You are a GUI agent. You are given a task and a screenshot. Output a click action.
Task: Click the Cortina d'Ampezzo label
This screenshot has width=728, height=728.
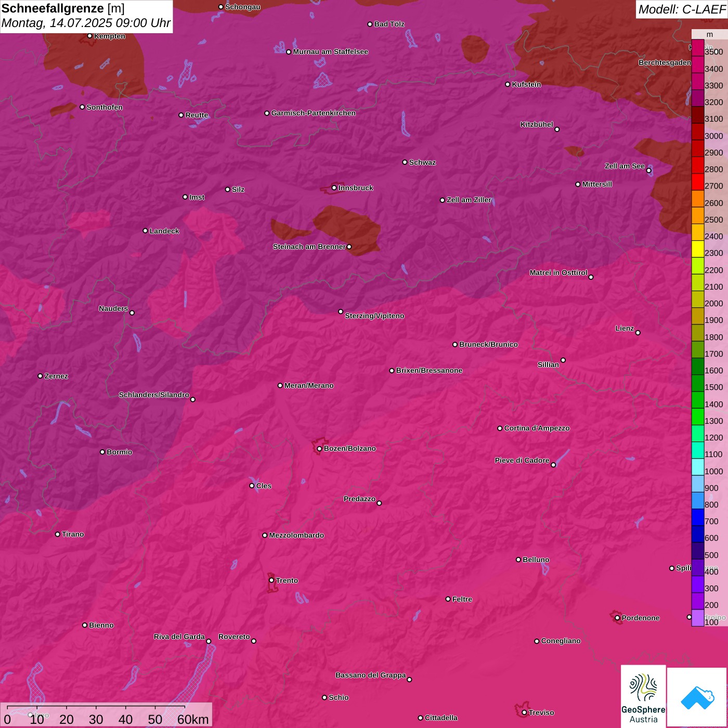tap(537, 428)
